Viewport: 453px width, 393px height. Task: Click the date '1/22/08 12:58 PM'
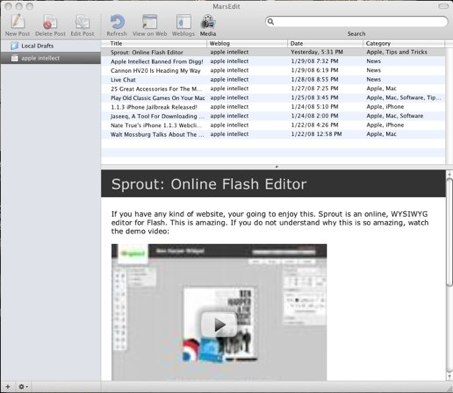(316, 134)
